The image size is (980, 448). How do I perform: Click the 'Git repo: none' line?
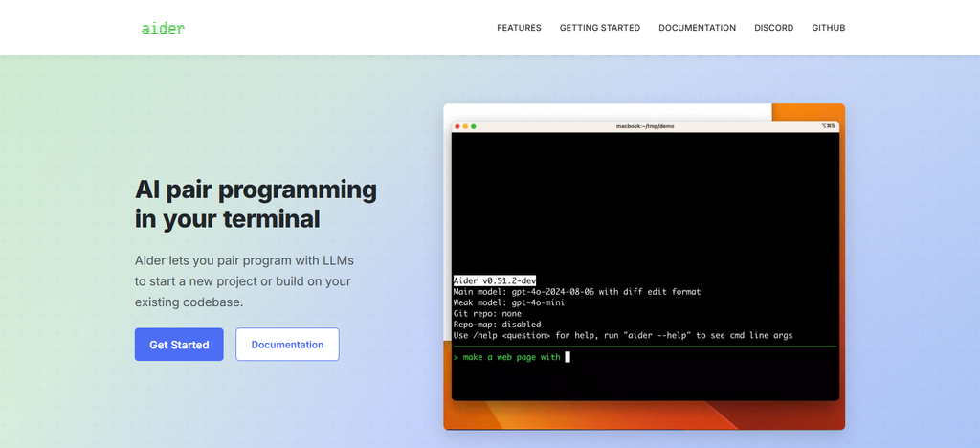point(487,314)
